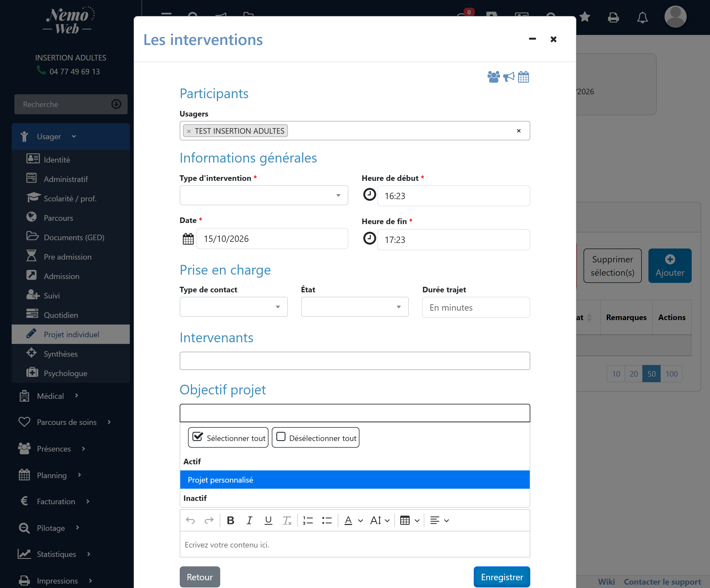Expand the État dropdown
710x588 pixels.
[355, 307]
